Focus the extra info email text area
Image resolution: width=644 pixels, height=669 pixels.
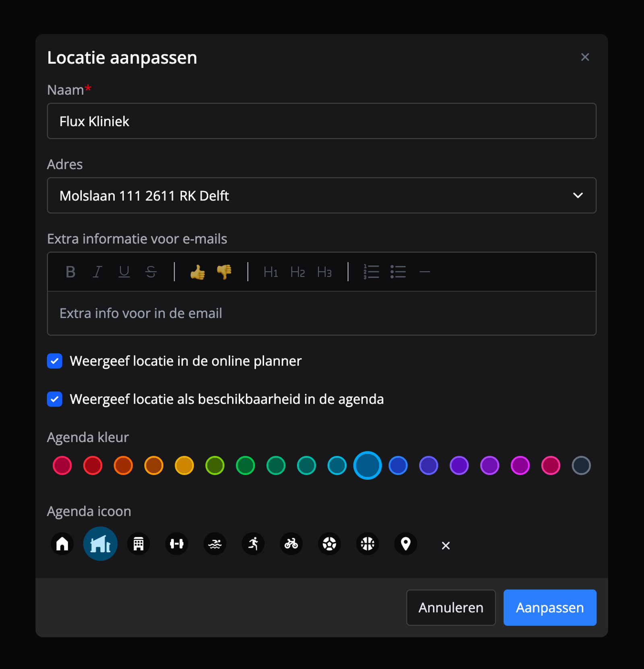click(x=322, y=313)
